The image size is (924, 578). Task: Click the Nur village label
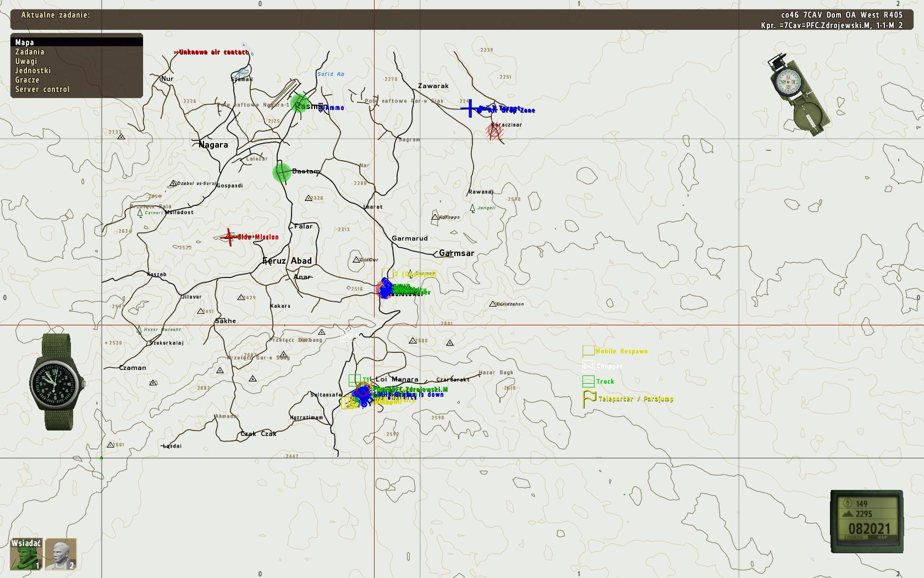[x=167, y=79]
